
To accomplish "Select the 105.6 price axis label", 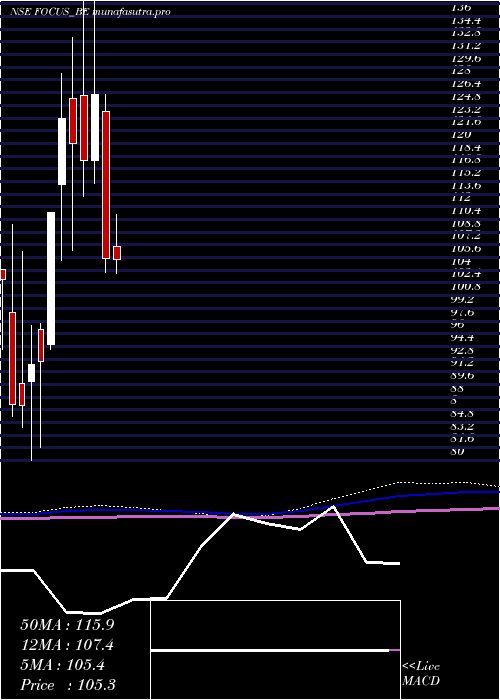I will click(x=467, y=248).
